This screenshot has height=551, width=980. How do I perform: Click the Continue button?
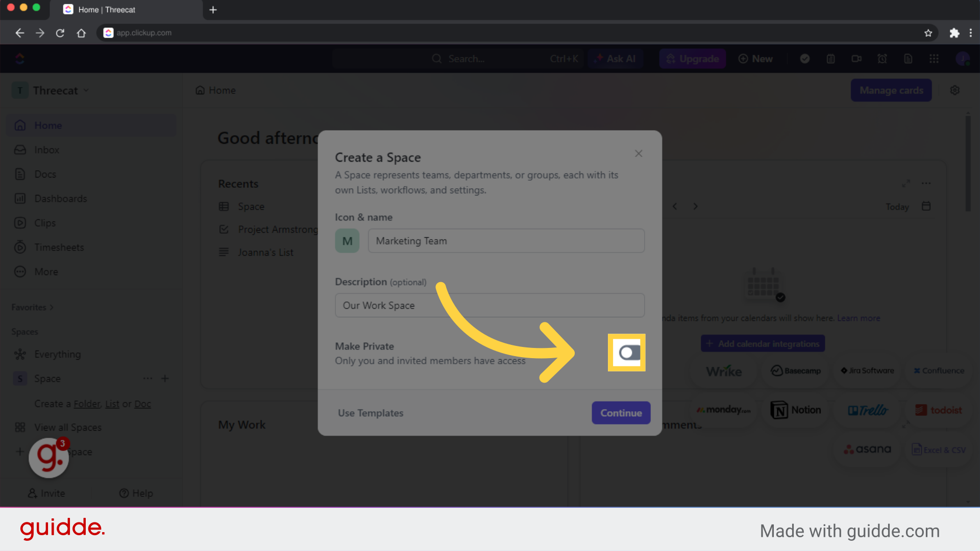(621, 413)
